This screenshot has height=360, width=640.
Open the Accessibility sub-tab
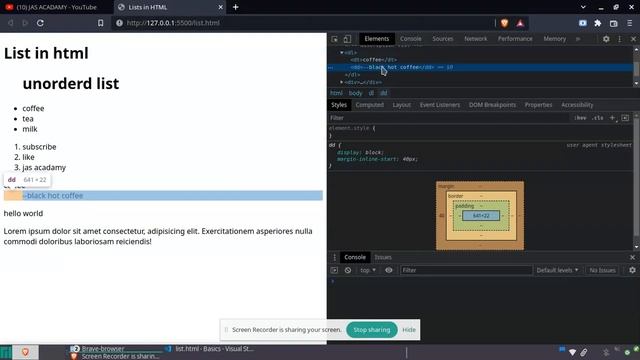pos(577,105)
